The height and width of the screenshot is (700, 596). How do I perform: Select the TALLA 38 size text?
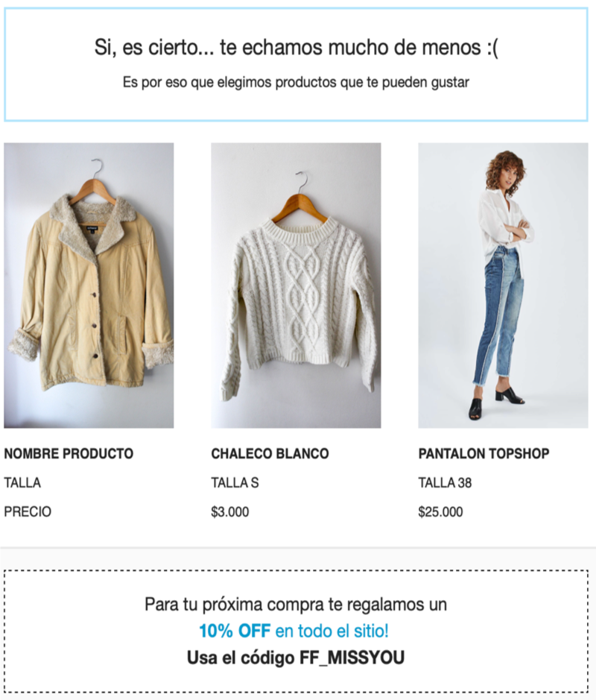[445, 482]
